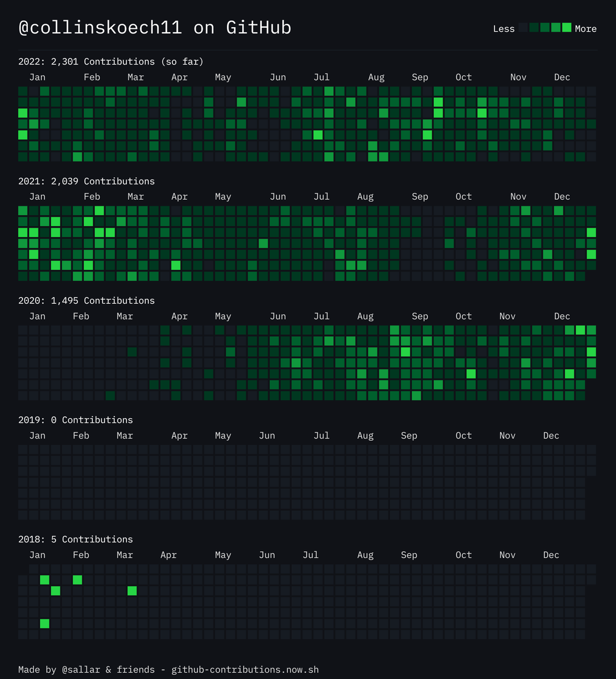Click the Dec label in the 2022 graph
This screenshot has height=679, width=616.
click(562, 78)
